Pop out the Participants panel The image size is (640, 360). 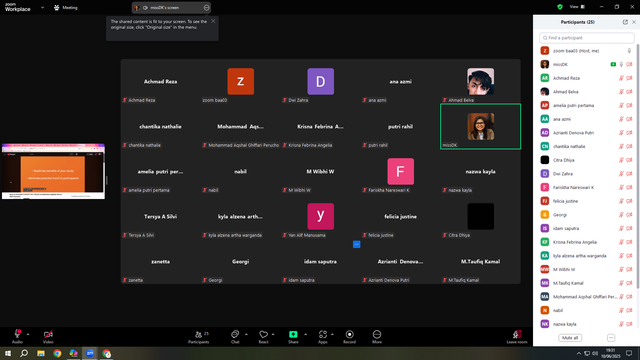tap(625, 22)
